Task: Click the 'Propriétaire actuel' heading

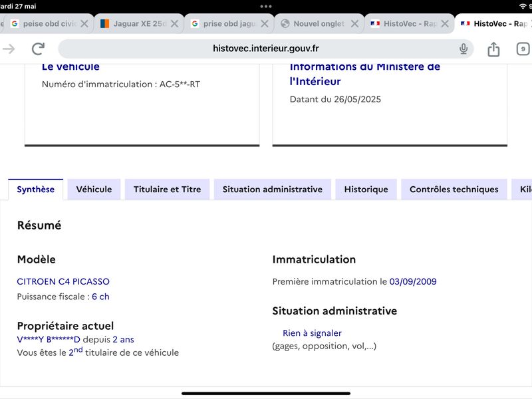Action: coord(65,326)
